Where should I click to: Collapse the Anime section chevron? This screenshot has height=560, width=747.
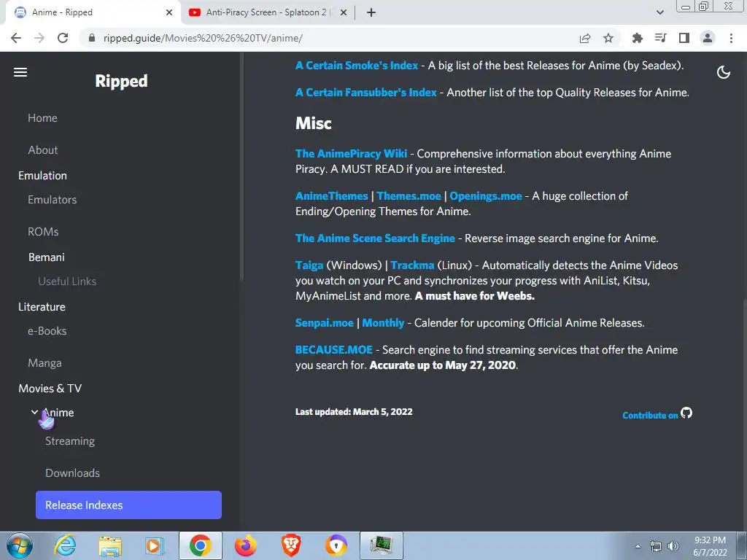click(x=34, y=412)
